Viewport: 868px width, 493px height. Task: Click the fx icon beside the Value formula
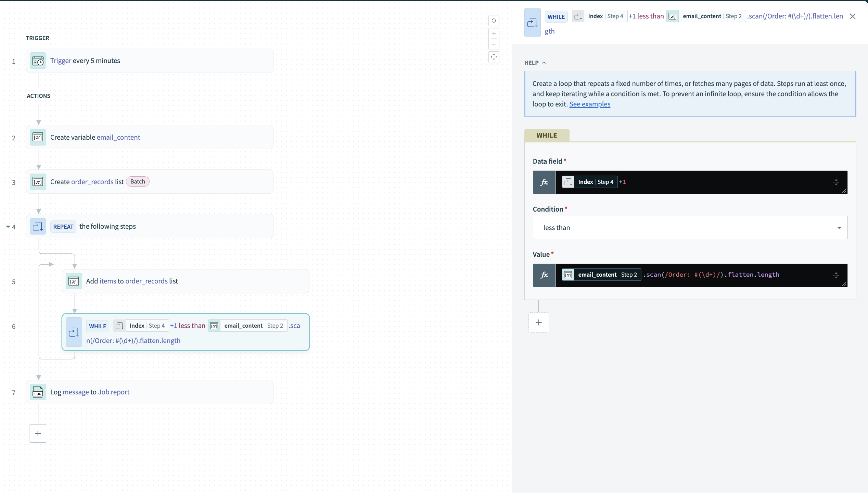click(544, 275)
